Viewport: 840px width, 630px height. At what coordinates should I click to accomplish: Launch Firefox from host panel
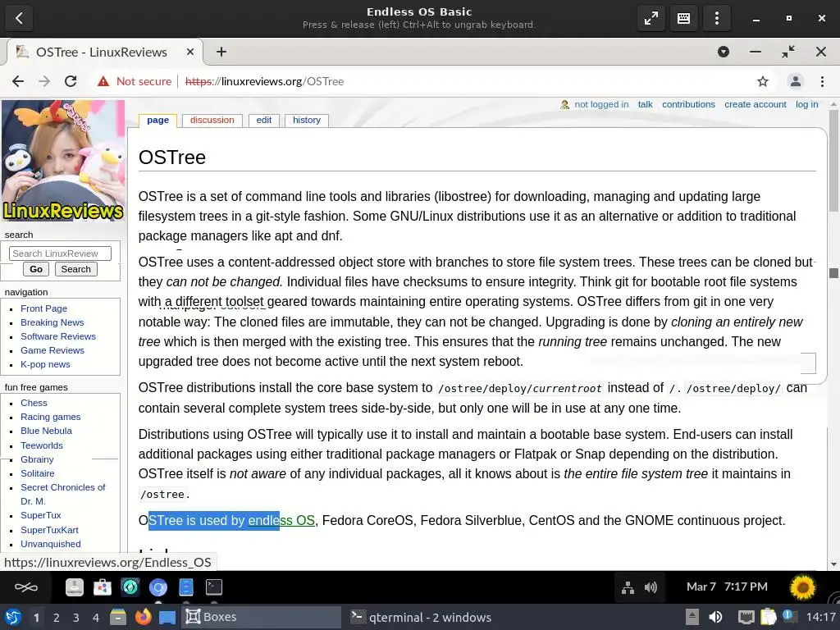coord(143,617)
